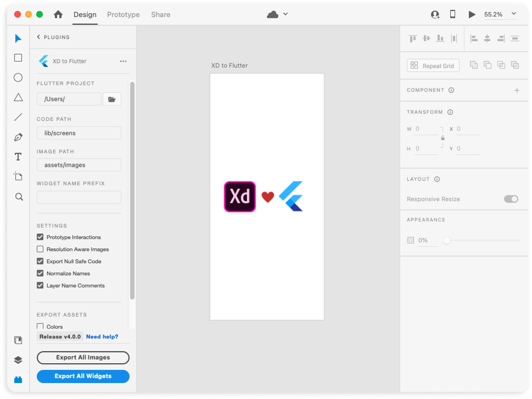
Task: Select the Rectangle tool
Action: [18, 58]
